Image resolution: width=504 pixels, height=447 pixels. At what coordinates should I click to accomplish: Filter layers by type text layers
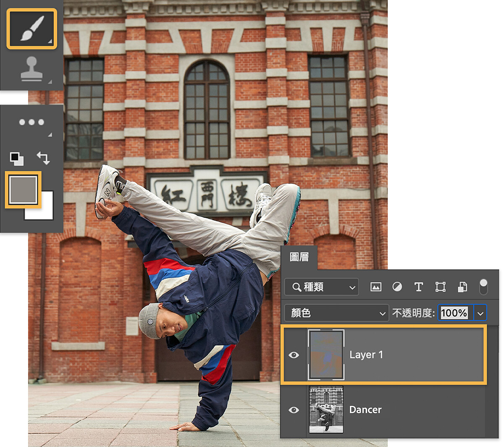pyautogui.click(x=418, y=287)
